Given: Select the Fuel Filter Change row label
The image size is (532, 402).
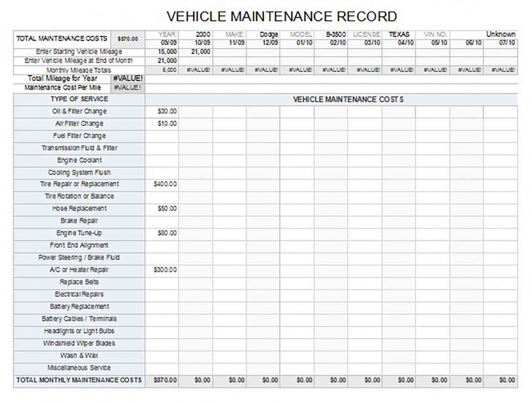Looking at the screenshot, I should point(79,136).
